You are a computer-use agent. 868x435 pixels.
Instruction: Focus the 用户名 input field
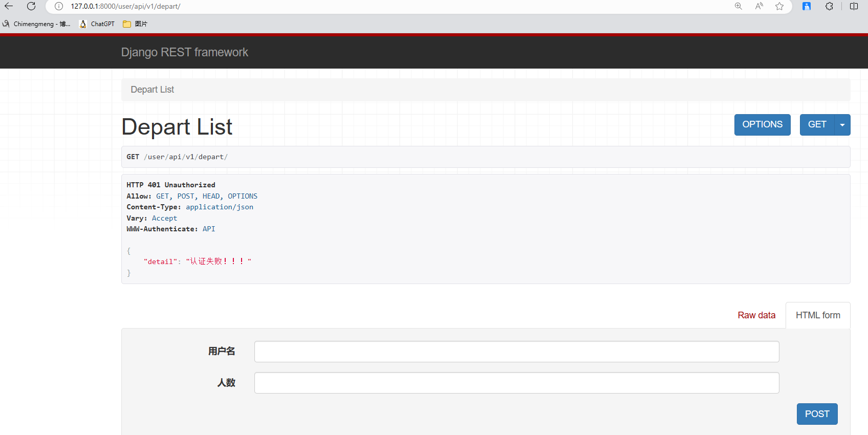(516, 352)
